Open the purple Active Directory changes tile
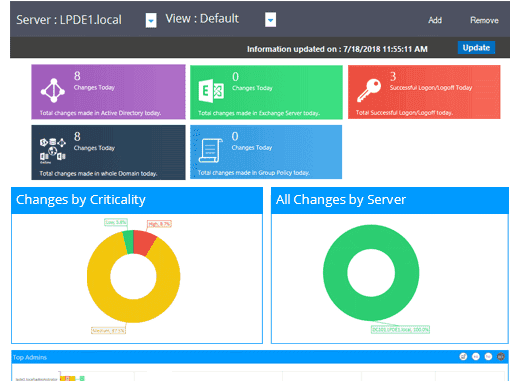 point(108,92)
